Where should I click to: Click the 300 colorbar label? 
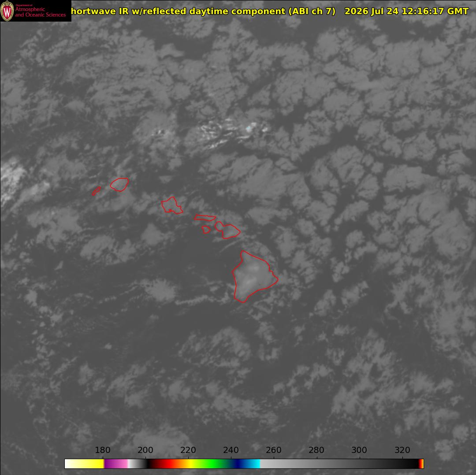pyautogui.click(x=360, y=450)
